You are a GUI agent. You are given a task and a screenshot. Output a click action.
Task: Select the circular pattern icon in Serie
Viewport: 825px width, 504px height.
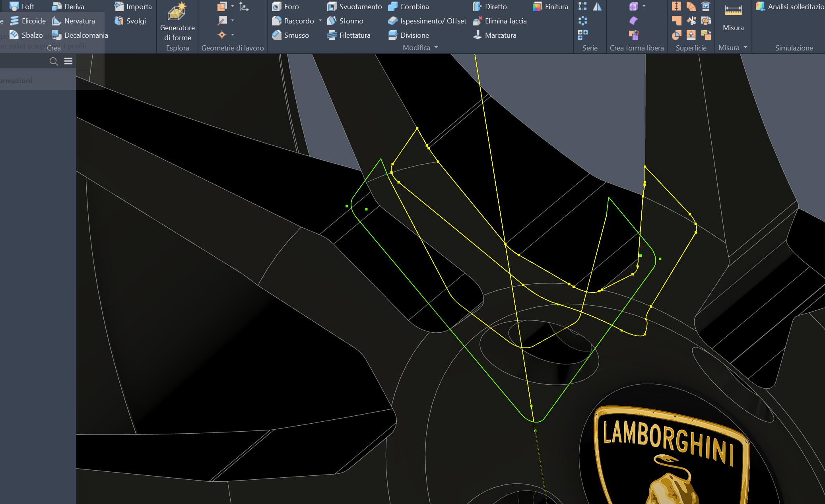click(x=582, y=21)
